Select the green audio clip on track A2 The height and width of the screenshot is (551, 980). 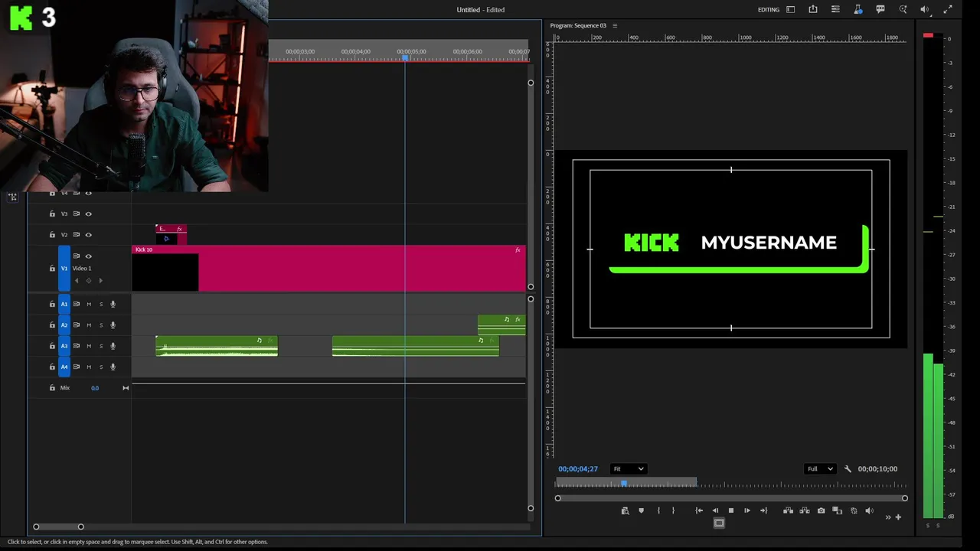point(501,325)
